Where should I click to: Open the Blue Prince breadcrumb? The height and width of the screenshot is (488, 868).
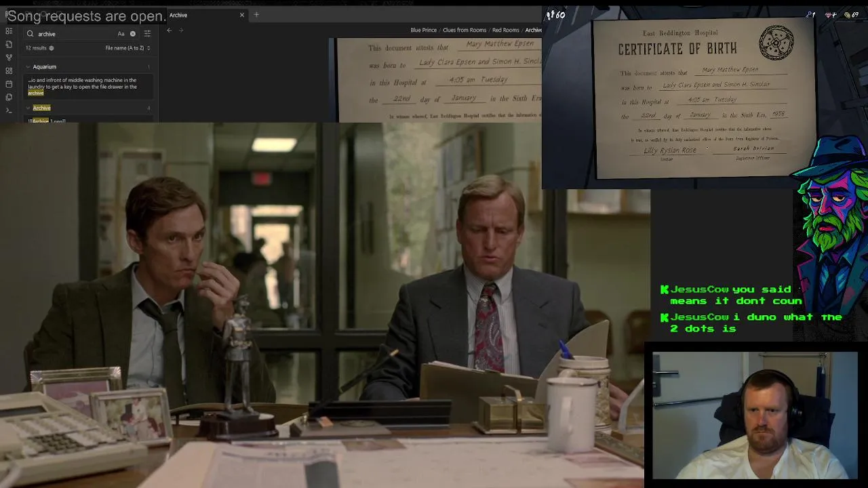[x=423, y=30]
